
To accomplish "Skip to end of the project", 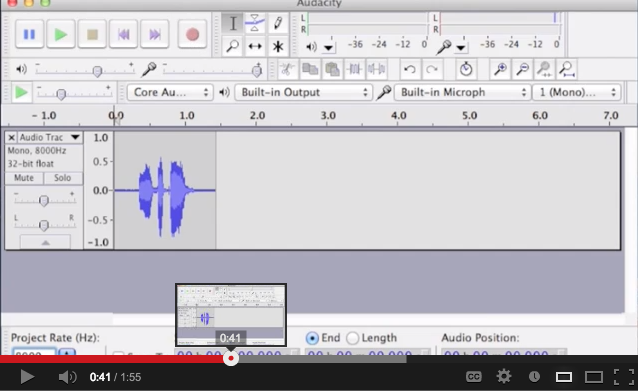I will click(155, 34).
